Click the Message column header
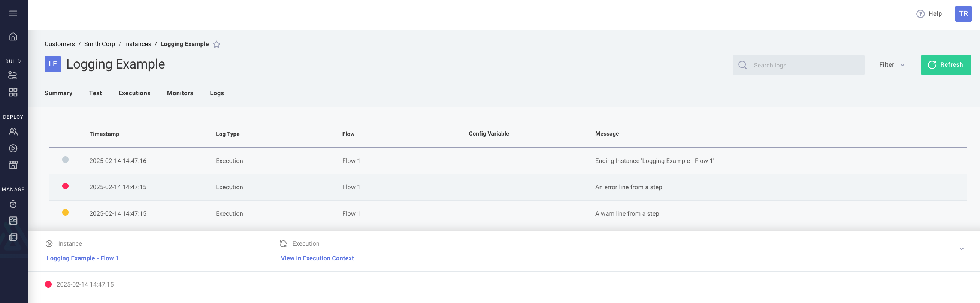Viewport: 980px width, 303px height. click(x=607, y=134)
